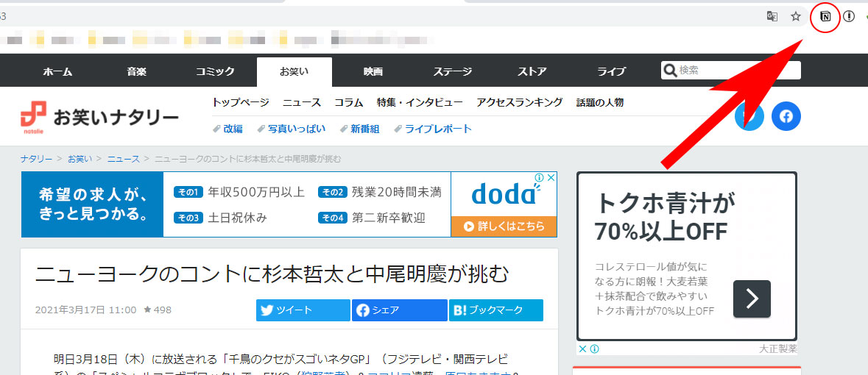The width and height of the screenshot is (868, 375).
Task: Click the star 498 favorites count
Action: 158,310
